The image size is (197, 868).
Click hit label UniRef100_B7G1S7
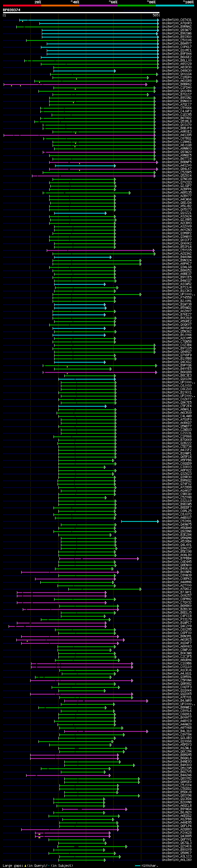pyautogui.click(x=177, y=94)
